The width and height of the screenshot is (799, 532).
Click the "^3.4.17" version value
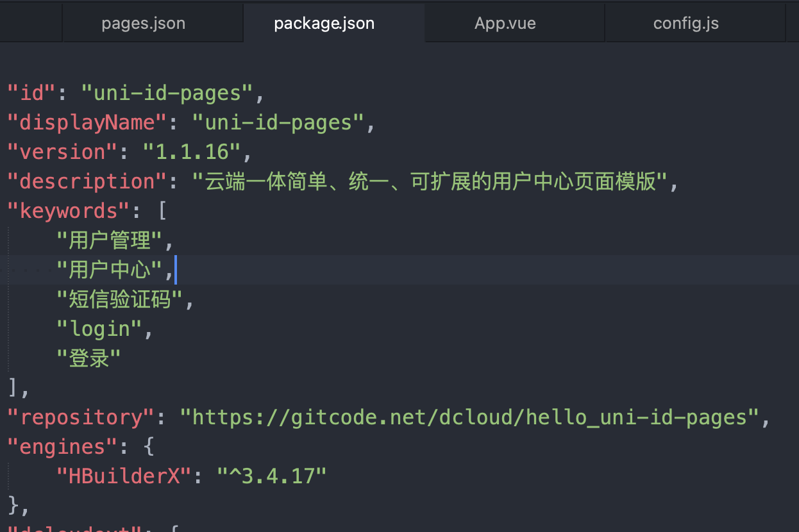(272, 476)
